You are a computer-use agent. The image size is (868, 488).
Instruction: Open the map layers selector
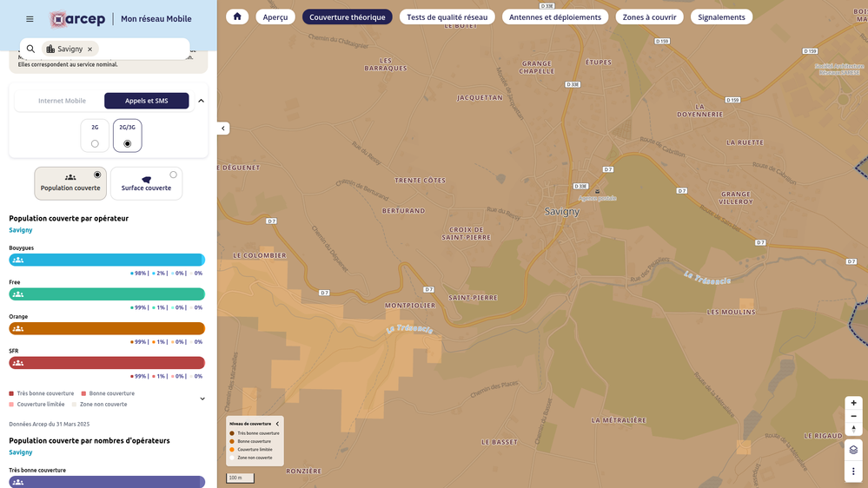853,450
